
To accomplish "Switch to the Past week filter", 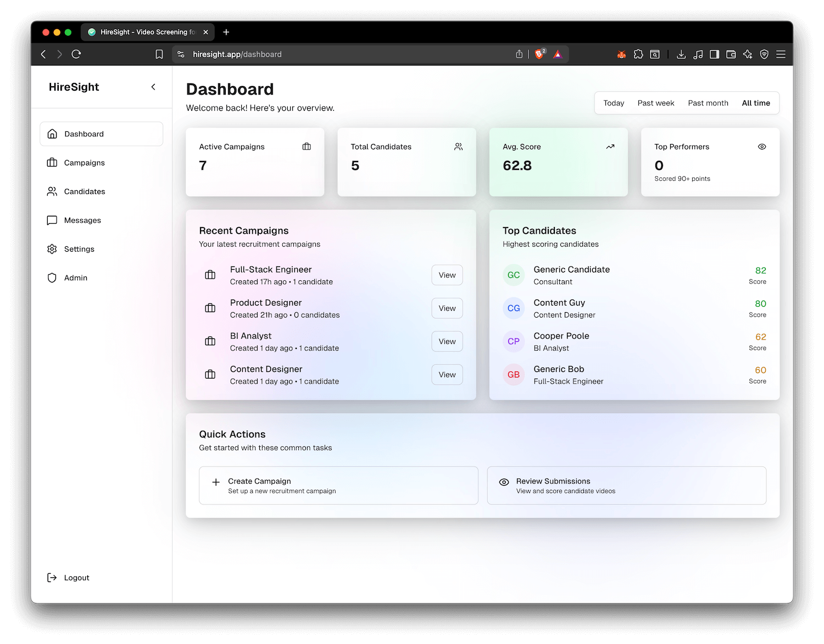I will point(655,103).
